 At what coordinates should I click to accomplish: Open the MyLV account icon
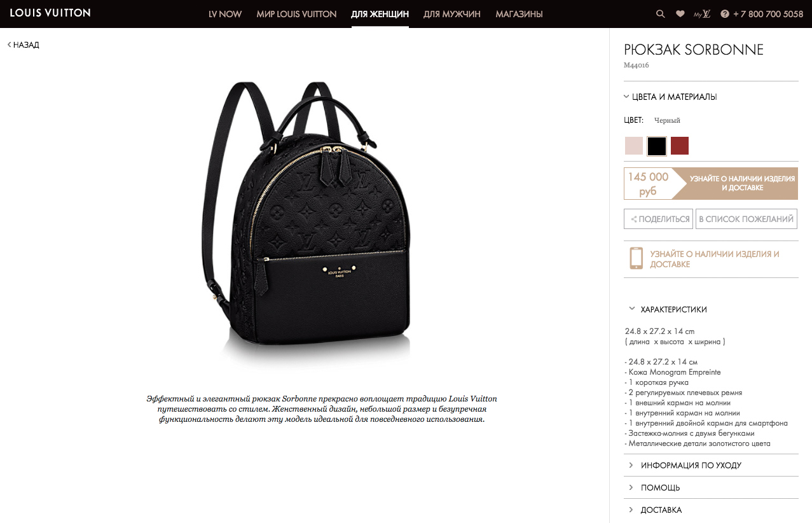pos(702,14)
